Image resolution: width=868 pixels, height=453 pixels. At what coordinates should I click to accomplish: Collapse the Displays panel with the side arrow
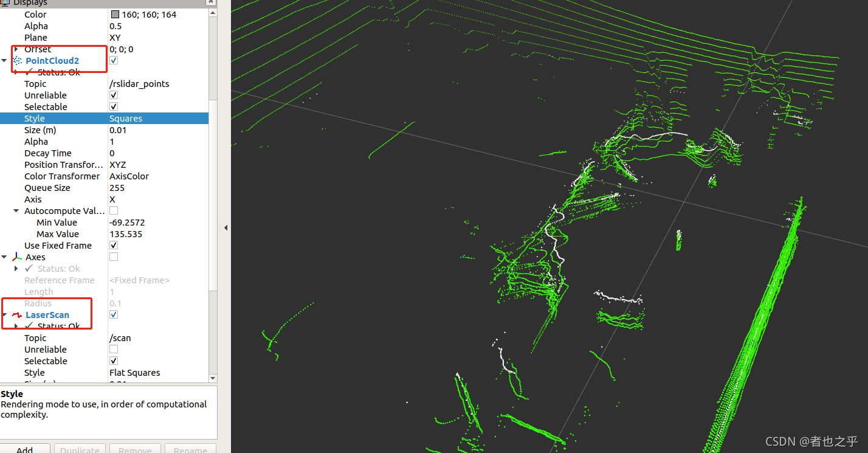click(x=226, y=227)
